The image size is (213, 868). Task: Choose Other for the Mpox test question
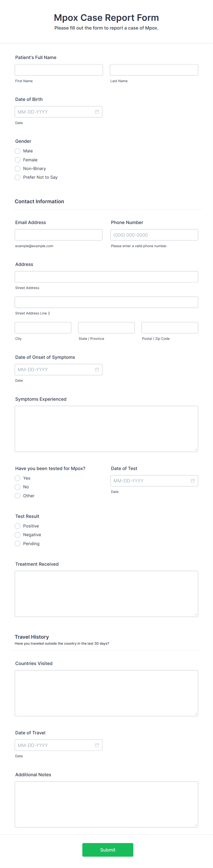(17, 496)
